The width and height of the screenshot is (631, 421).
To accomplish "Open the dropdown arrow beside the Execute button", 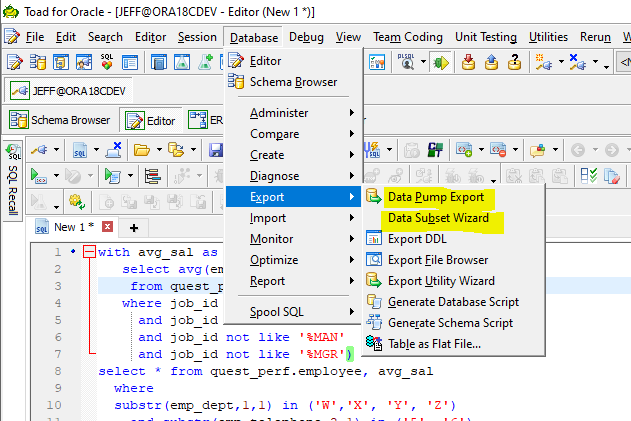I will pos(55,176).
